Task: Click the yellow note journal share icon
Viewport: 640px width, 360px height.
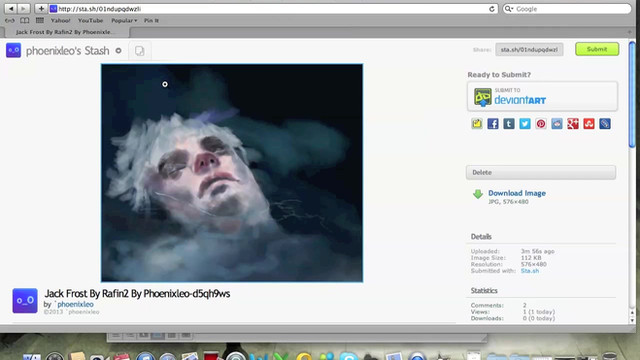Action: click(x=477, y=124)
